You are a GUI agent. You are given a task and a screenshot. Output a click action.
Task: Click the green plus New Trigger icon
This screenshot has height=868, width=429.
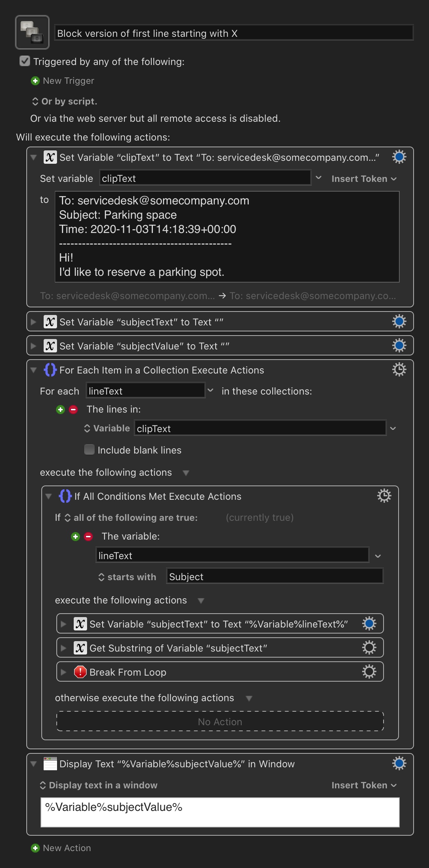coord(35,81)
